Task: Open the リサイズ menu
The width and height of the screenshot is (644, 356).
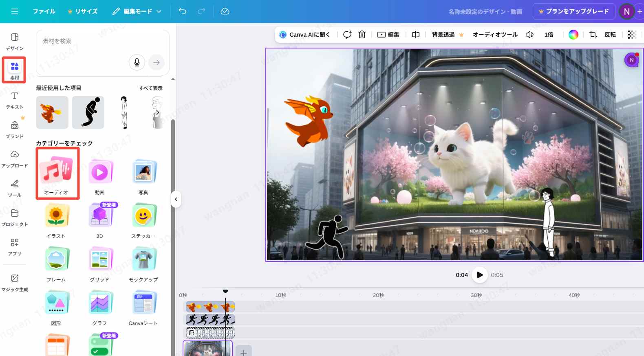Action: coord(83,11)
